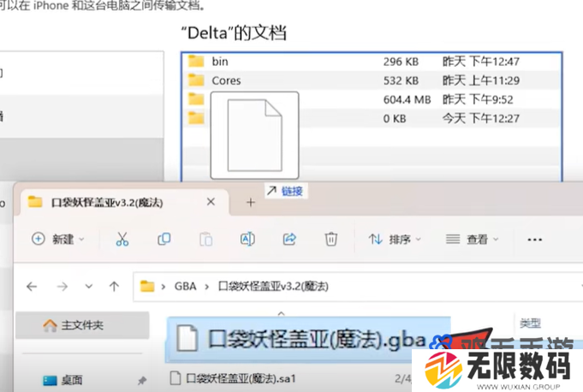Add a new Explorer tab
This screenshot has height=392, width=583.
point(251,203)
